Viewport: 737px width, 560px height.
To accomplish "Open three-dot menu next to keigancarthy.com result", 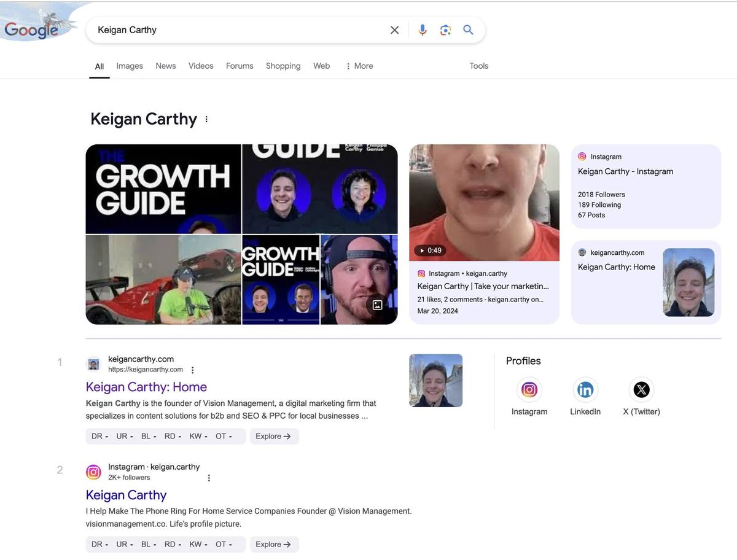I will (x=192, y=370).
